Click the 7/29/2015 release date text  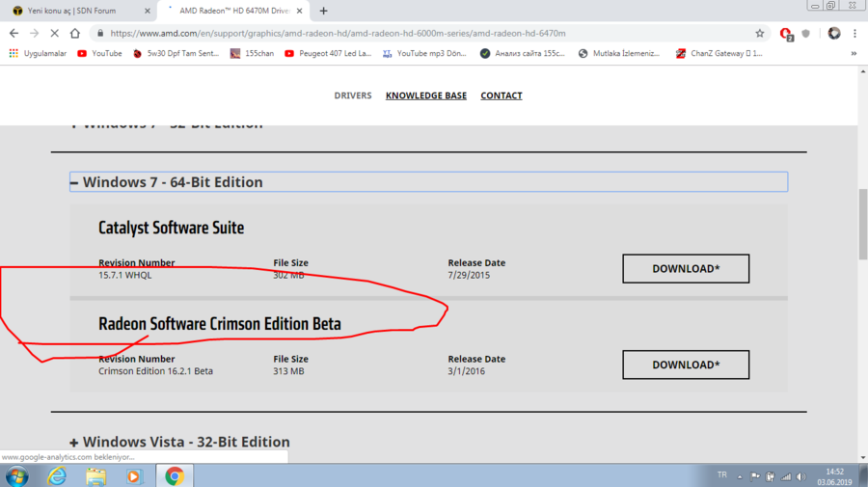tap(469, 275)
